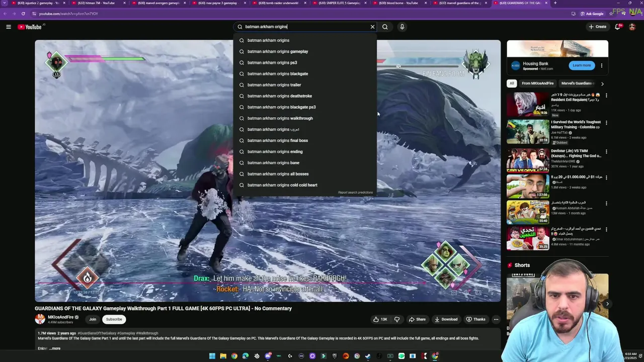Subscribe to MKIceAndFire channel
Image resolution: width=644 pixels, height=362 pixels.
[x=114, y=319]
